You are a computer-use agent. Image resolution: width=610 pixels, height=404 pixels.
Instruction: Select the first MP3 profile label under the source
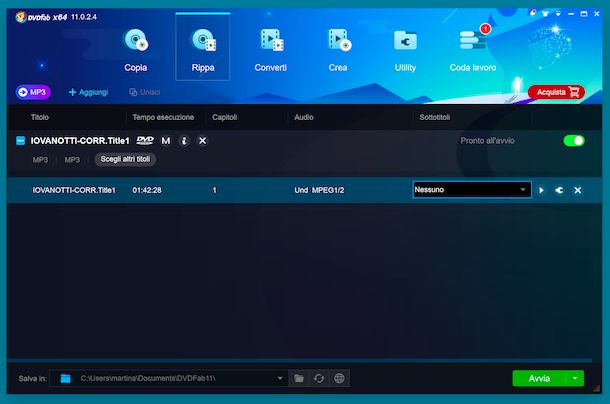tap(40, 160)
